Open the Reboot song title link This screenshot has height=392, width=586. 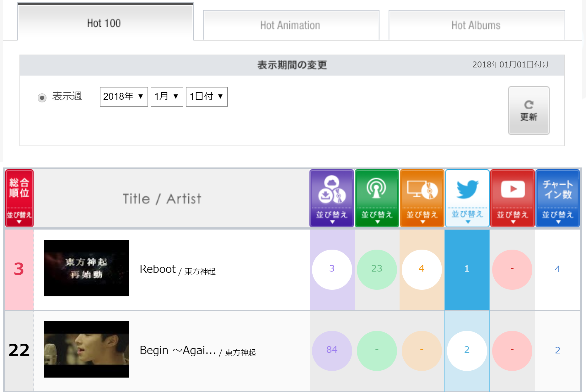pyautogui.click(x=158, y=269)
